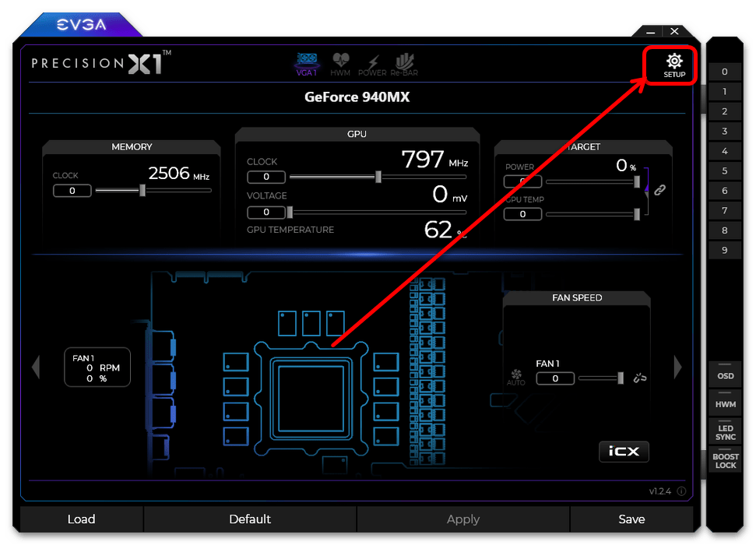
Task: Click the iCX logo button
Action: [624, 451]
